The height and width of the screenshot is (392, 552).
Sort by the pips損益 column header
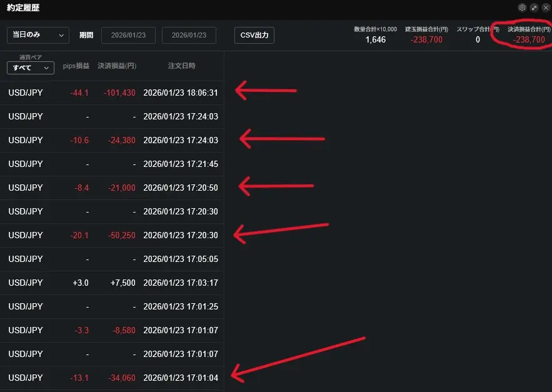[x=76, y=66]
